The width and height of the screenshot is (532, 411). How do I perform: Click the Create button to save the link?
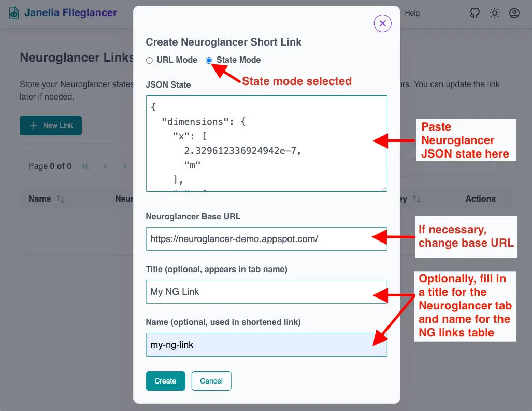click(x=165, y=380)
